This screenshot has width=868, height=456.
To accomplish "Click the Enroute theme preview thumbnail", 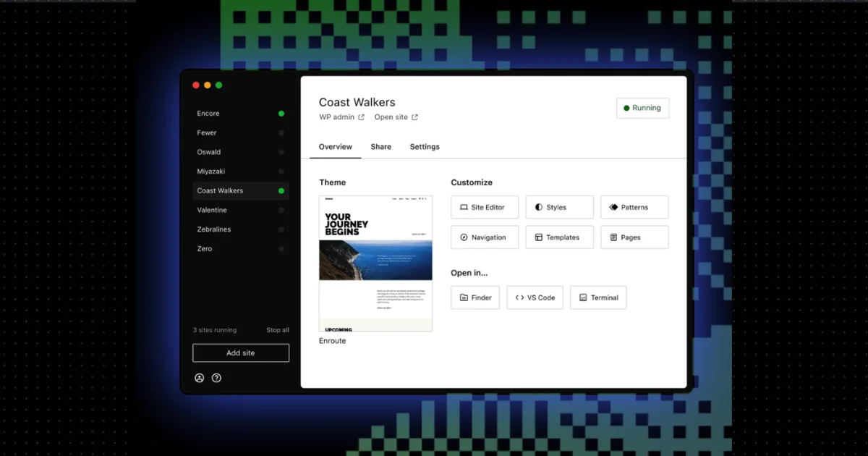I will (x=375, y=263).
